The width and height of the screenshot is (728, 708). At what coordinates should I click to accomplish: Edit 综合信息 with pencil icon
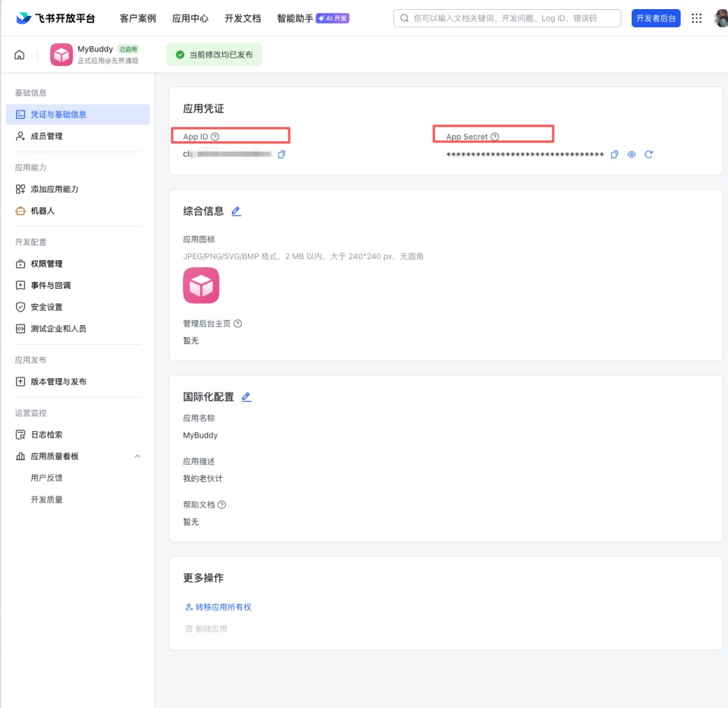237,211
